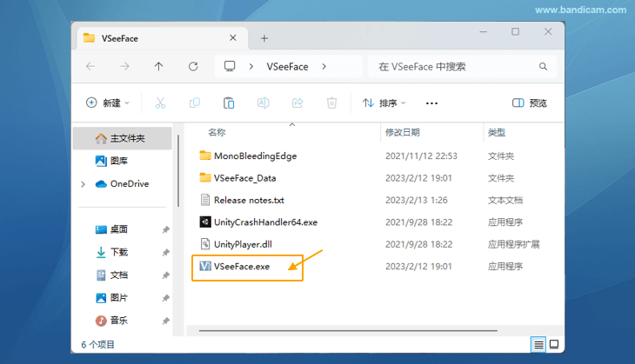Select the date 2023/2/13 1:26
The image size is (635, 364).
(417, 200)
